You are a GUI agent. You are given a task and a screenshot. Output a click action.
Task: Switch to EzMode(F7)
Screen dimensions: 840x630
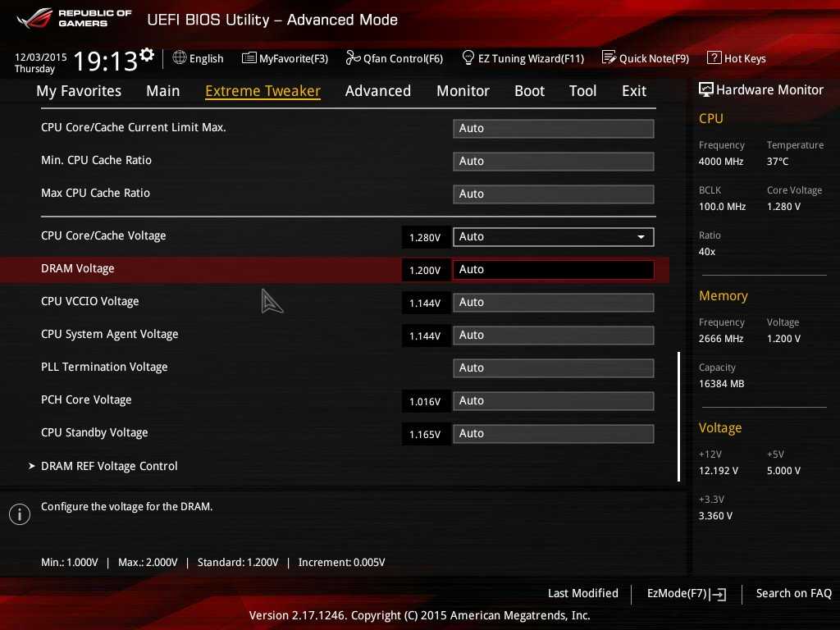click(x=686, y=593)
